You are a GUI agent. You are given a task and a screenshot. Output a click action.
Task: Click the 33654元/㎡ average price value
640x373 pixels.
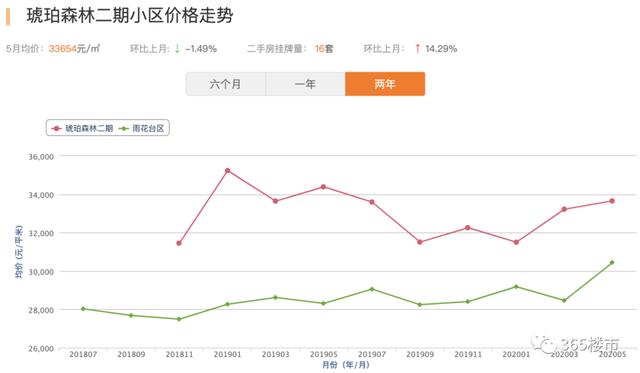[74, 49]
